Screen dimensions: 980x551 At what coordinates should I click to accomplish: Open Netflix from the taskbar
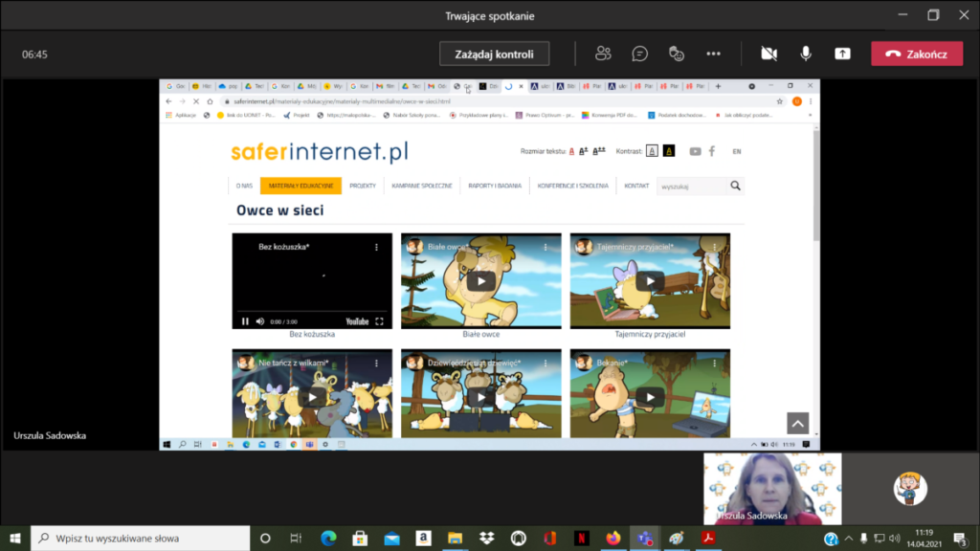coord(581,538)
